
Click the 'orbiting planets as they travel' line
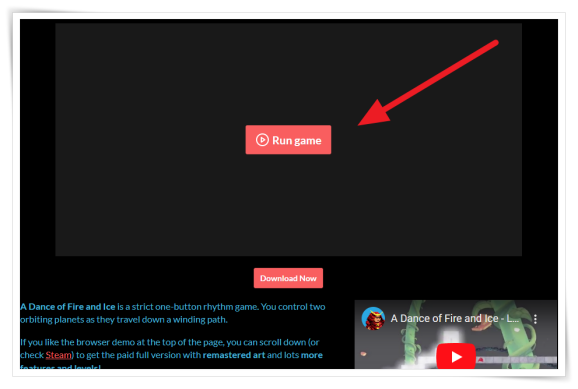pyautogui.click(x=124, y=320)
